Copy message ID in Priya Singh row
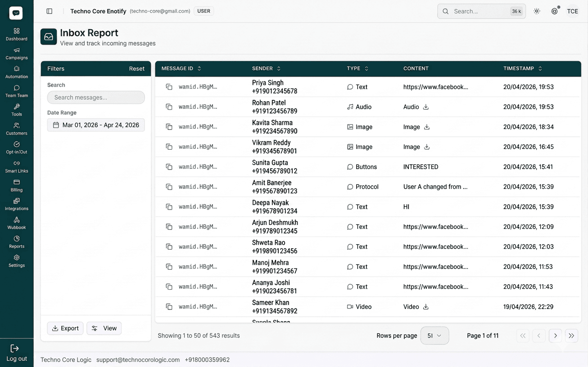 [169, 87]
